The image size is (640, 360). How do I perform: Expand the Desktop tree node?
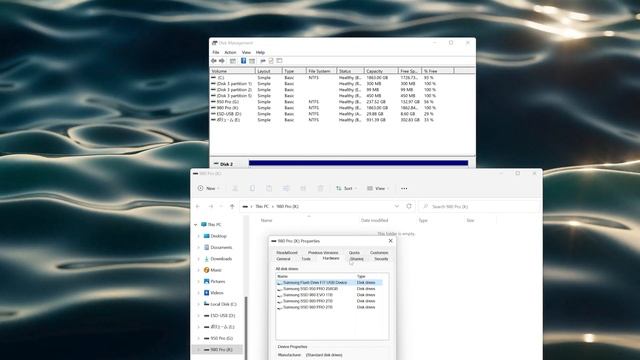click(199, 236)
